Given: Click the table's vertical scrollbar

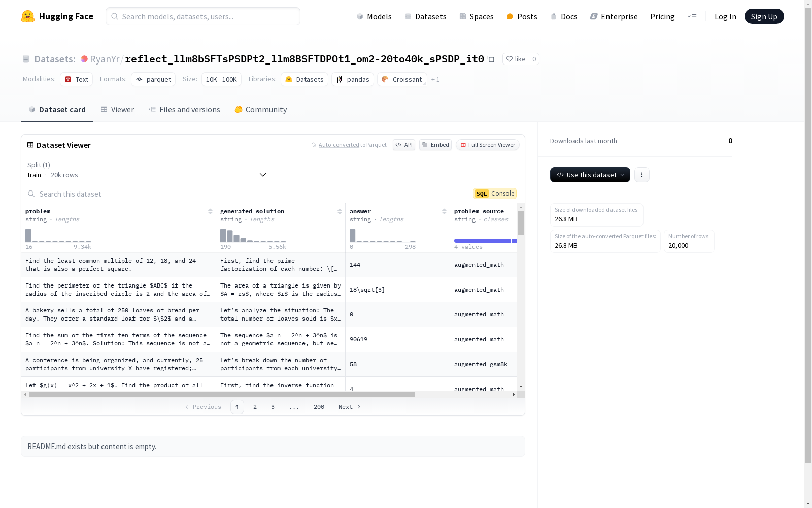Looking at the screenshot, I should 521,223.
